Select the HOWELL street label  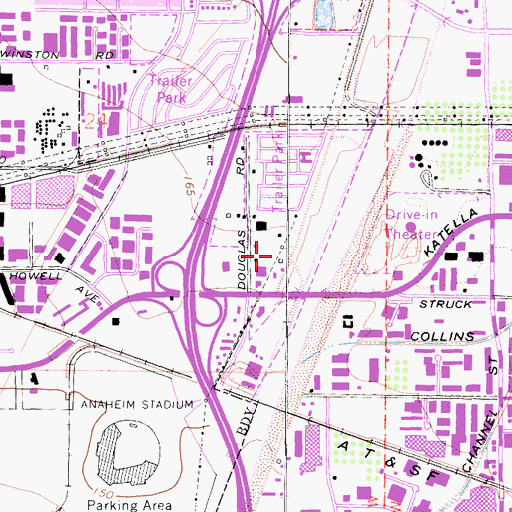36,276
